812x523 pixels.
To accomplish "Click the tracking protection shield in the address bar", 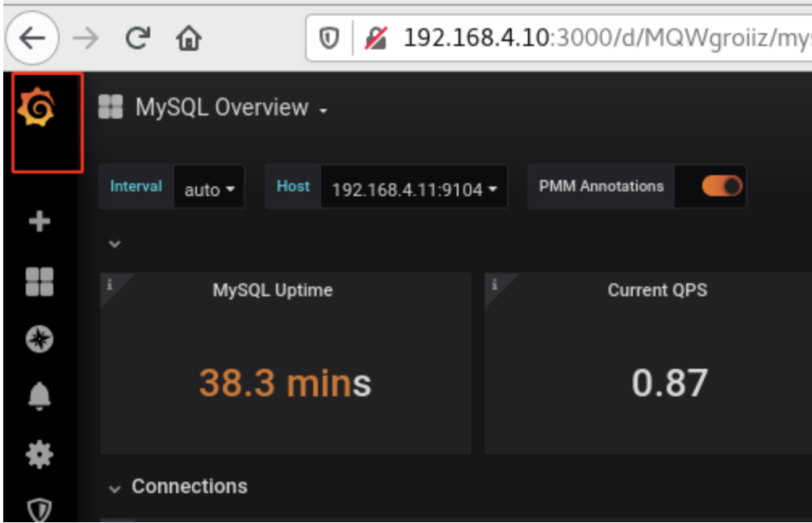I will pos(329,38).
